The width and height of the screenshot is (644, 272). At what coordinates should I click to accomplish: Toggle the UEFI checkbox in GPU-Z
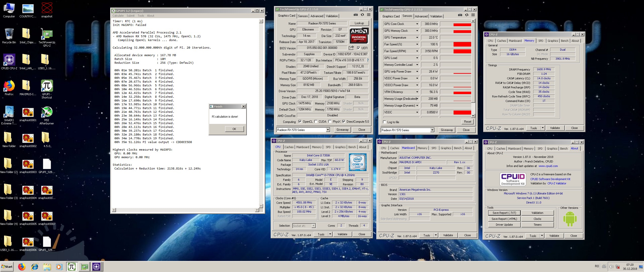point(358,48)
